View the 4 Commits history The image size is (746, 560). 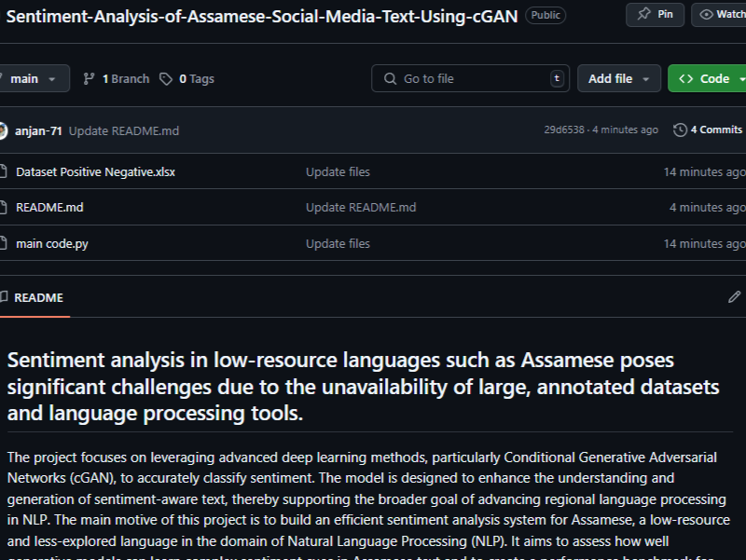point(708,130)
